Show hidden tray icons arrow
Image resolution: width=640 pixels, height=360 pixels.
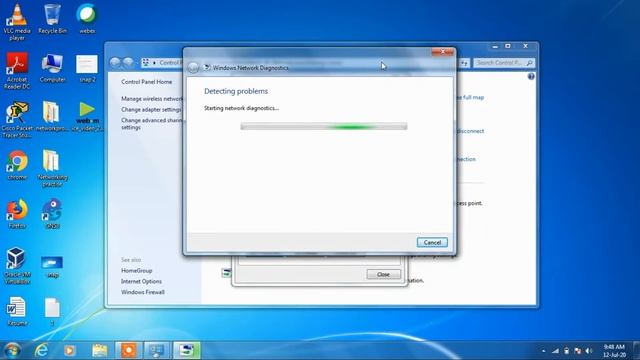(544, 351)
